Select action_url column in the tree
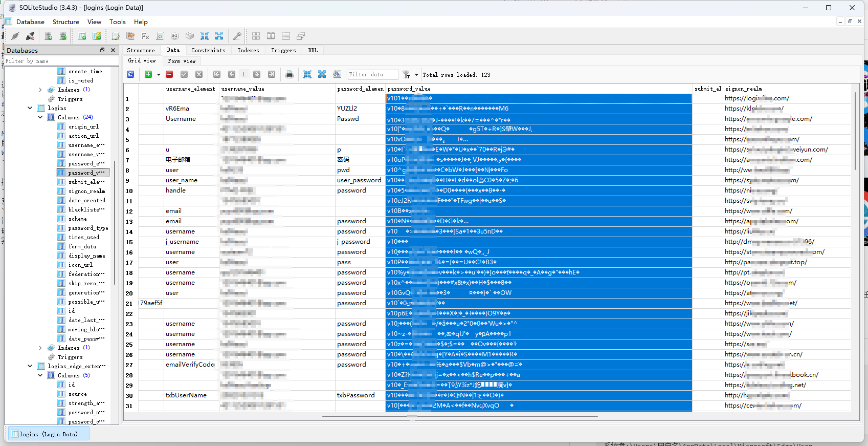This screenshot has height=446, width=868. [83, 136]
